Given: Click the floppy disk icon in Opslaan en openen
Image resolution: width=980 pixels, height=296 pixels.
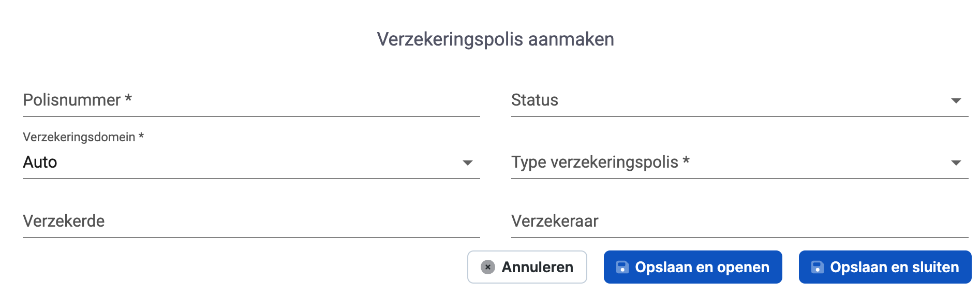Looking at the screenshot, I should click(622, 267).
